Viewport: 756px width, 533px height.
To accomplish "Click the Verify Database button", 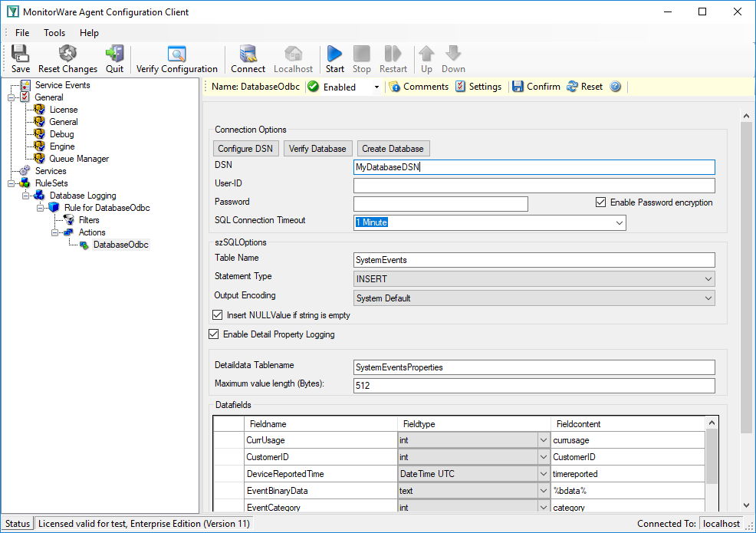I will tap(317, 149).
